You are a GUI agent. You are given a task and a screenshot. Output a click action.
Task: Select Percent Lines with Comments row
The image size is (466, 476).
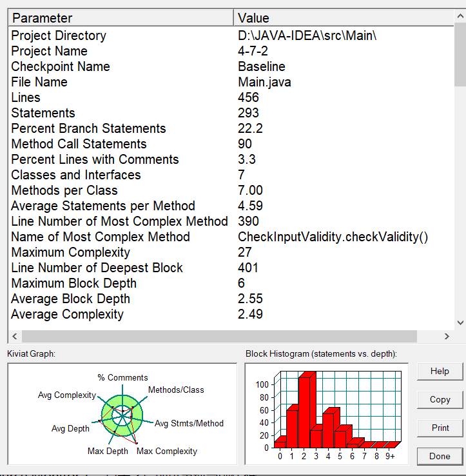coord(231,159)
